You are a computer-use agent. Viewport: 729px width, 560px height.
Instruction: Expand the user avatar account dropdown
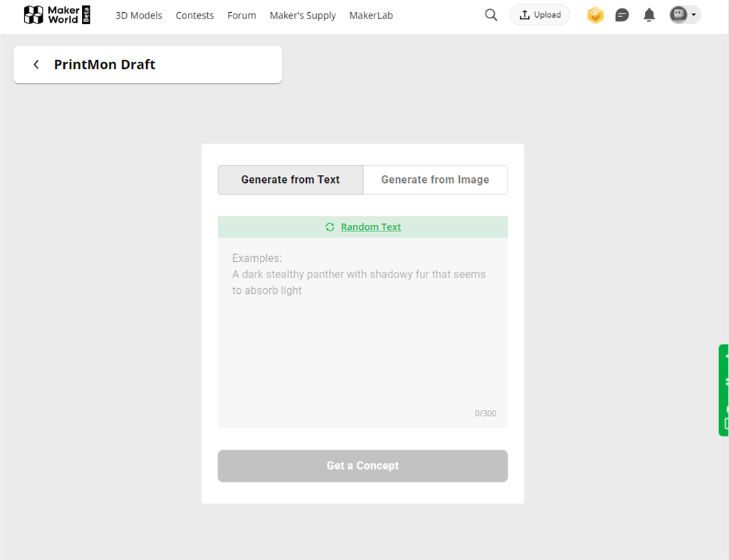(685, 15)
